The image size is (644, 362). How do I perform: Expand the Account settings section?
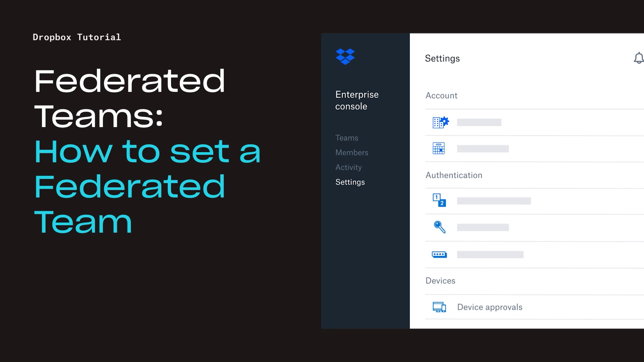click(440, 96)
